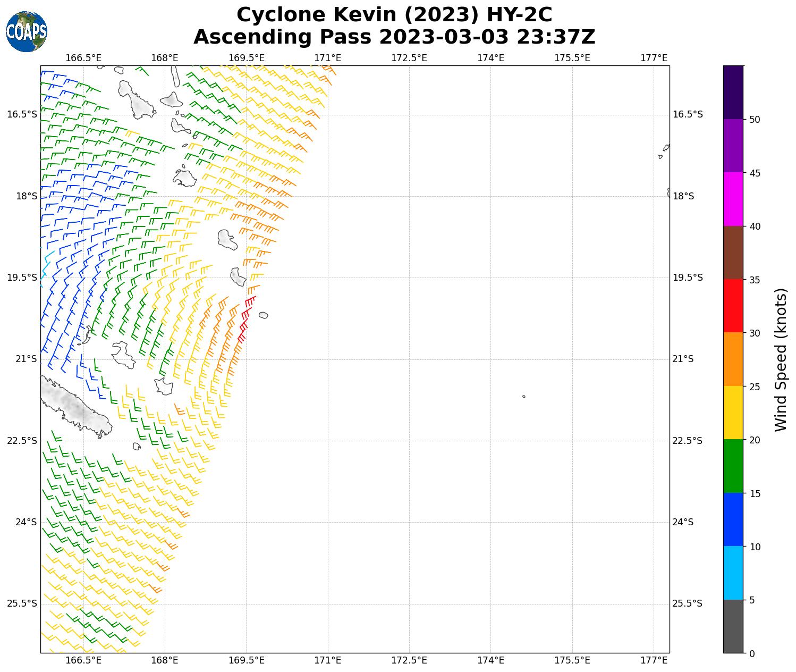Click the COAPS globe logo

(x=27, y=31)
